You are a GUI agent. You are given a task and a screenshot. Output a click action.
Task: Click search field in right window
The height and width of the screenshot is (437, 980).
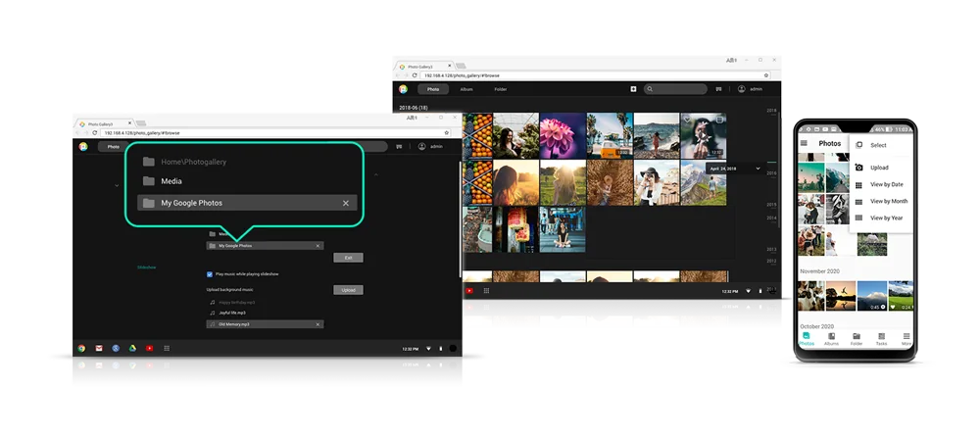point(675,89)
